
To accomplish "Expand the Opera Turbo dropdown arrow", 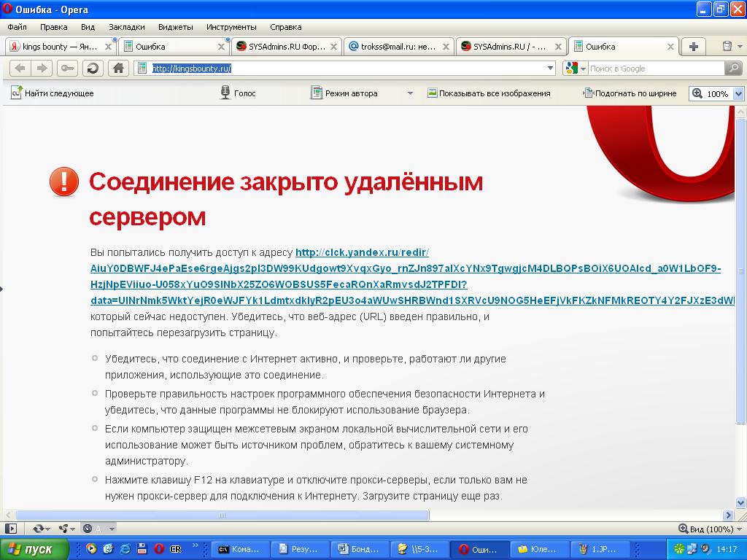I will (x=112, y=529).
